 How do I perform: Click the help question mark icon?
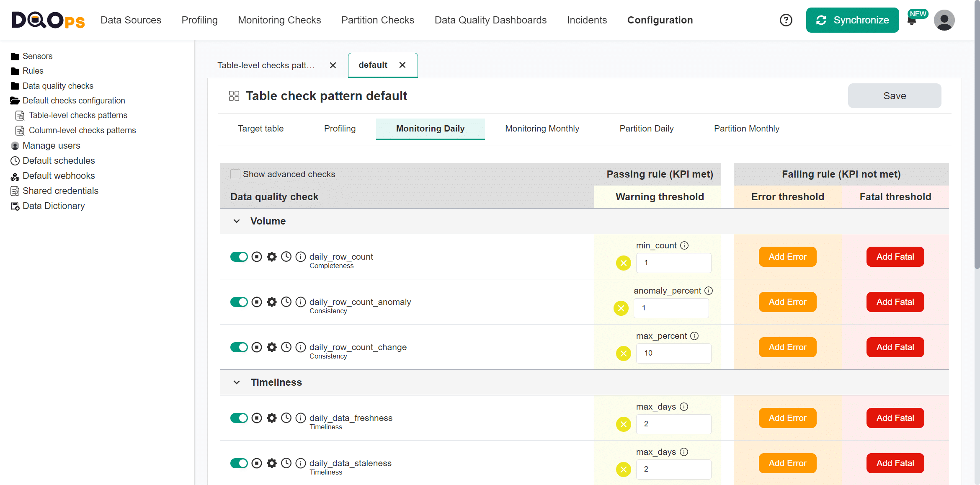click(x=786, y=20)
